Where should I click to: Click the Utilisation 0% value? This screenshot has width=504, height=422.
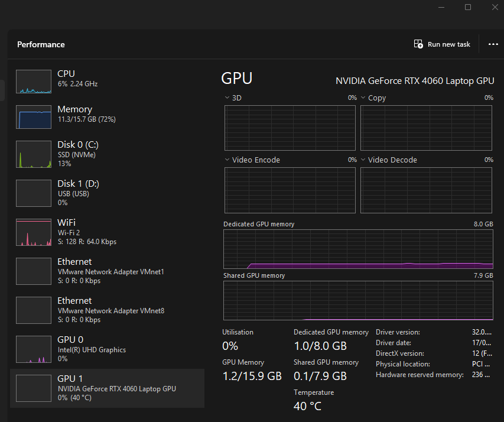(x=230, y=346)
